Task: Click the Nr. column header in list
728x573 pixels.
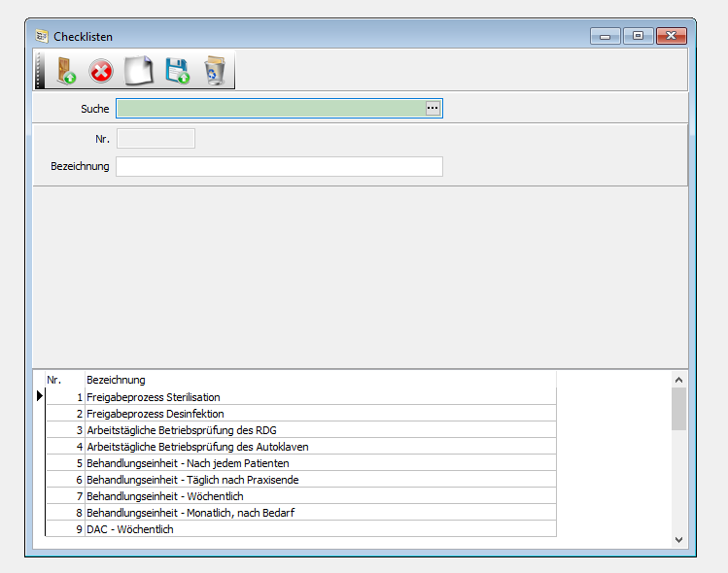Action: (54, 380)
